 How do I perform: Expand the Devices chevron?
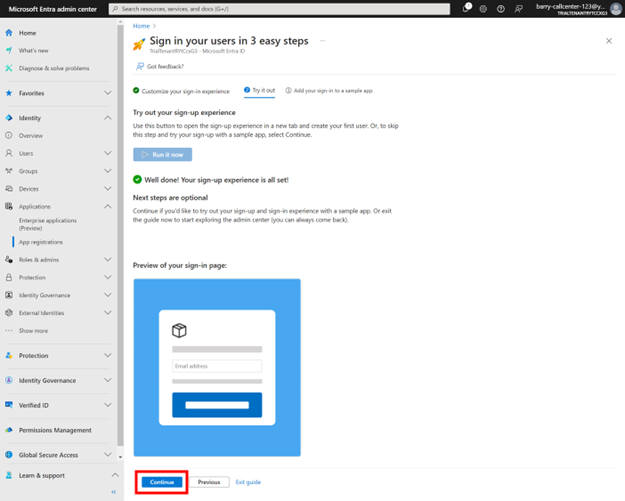pyautogui.click(x=108, y=189)
